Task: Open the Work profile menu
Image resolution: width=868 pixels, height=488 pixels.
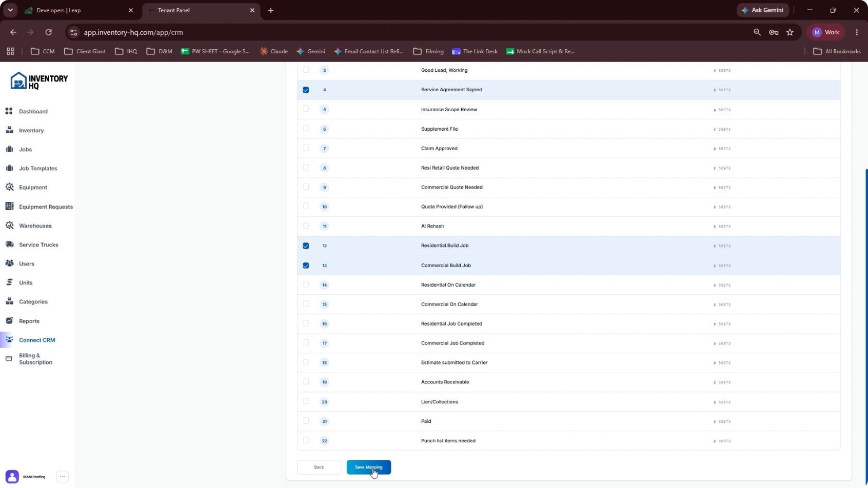Action: (826, 32)
